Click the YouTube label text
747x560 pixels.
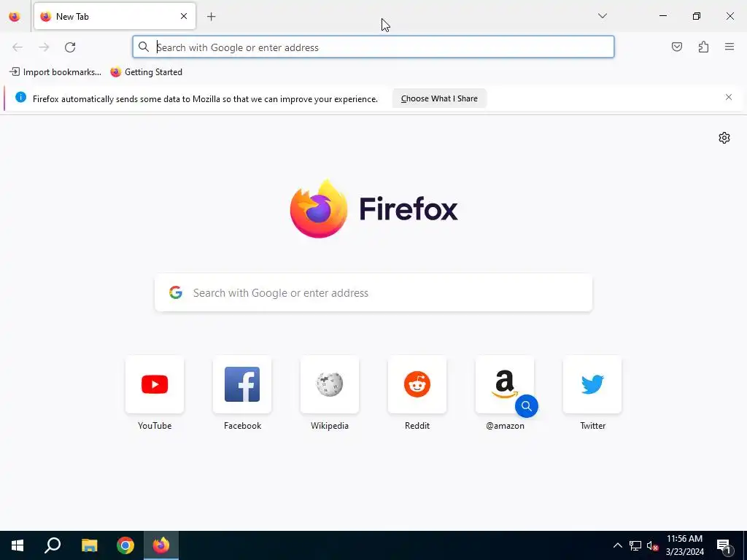[155, 426]
